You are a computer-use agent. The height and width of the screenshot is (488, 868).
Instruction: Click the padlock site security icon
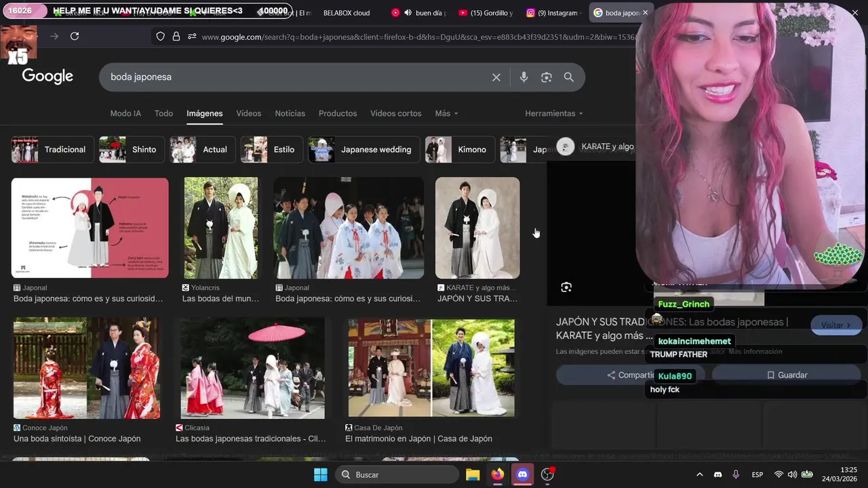(176, 37)
